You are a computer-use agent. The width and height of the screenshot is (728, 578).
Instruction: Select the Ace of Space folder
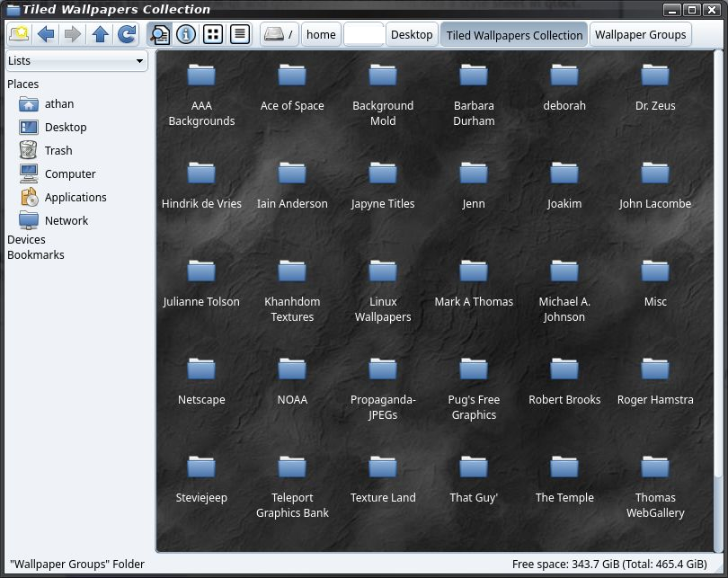[292, 87]
